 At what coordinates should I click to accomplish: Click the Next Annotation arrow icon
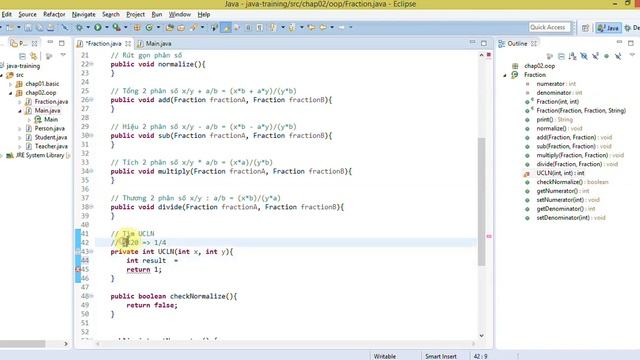pyautogui.click(x=273, y=28)
